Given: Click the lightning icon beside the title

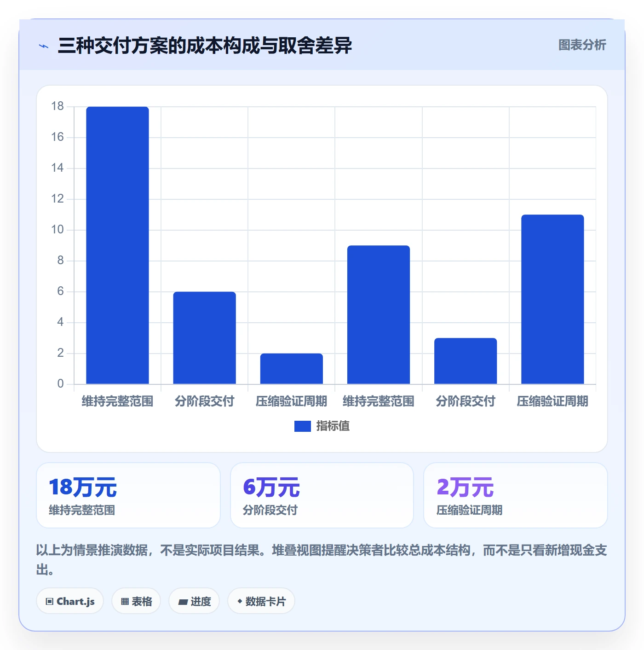Looking at the screenshot, I should [x=44, y=46].
